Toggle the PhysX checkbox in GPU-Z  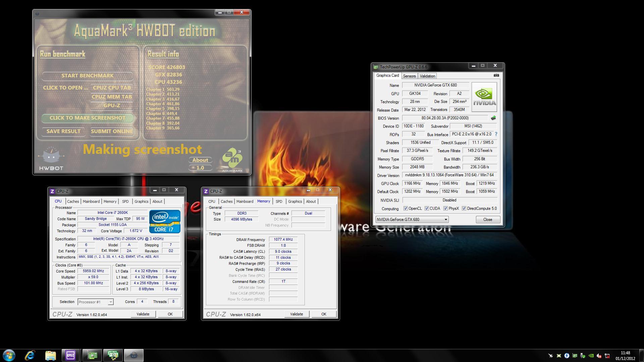click(445, 208)
